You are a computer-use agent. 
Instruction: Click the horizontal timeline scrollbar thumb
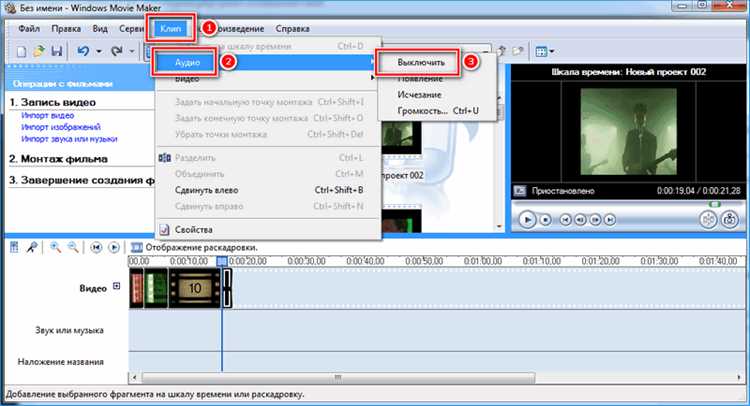338,378
